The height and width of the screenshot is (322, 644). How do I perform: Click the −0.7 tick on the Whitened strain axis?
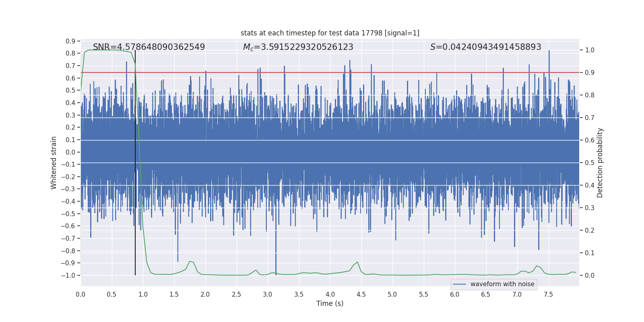pyautogui.click(x=68, y=238)
